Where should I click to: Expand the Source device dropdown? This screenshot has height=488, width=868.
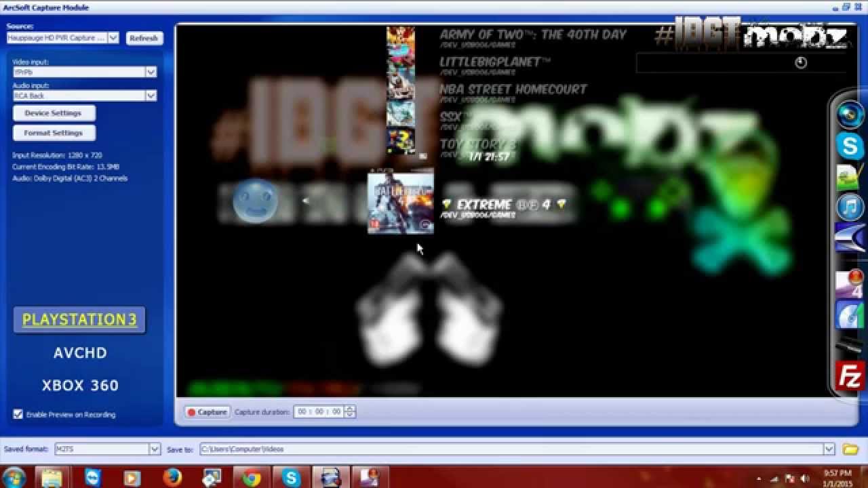pos(113,38)
